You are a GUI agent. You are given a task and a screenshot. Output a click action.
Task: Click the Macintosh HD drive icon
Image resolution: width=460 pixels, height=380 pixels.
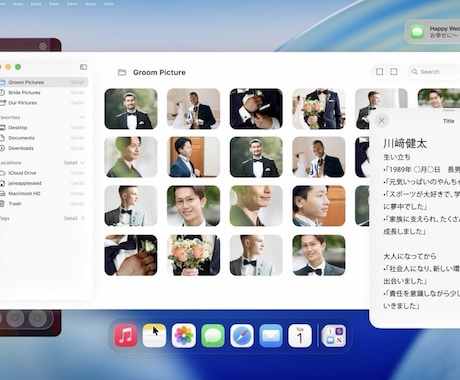point(2,194)
